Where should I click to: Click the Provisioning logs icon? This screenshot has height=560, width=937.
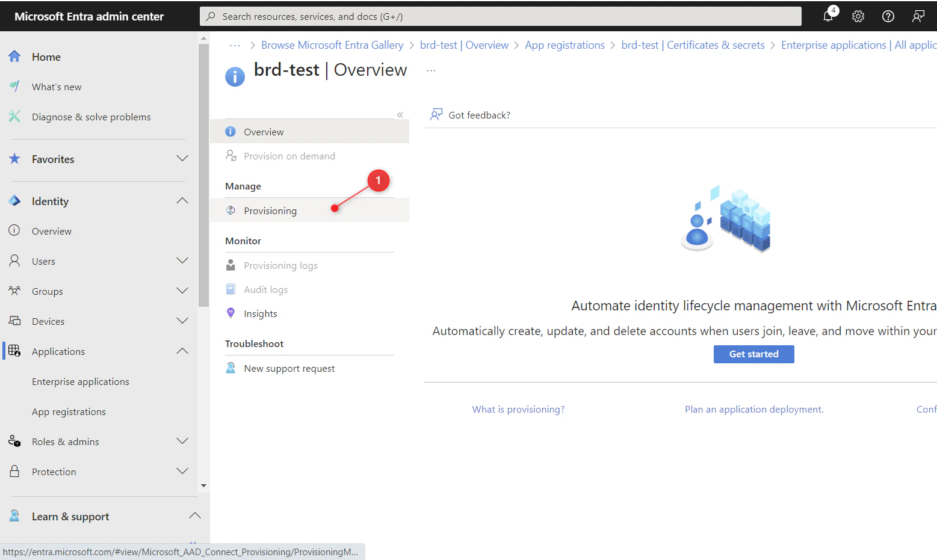230,265
